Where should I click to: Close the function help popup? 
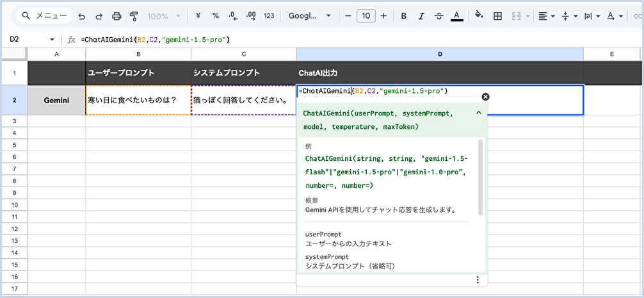(x=485, y=97)
